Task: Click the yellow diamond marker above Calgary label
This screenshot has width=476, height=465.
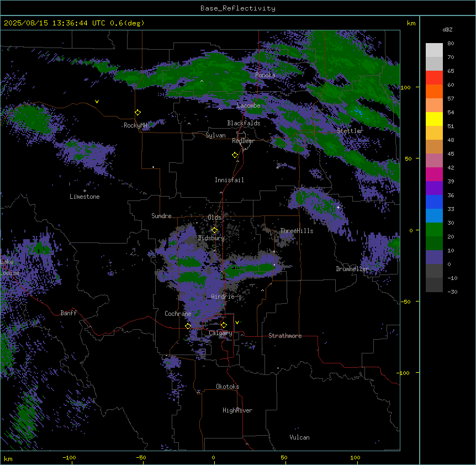Action: (224, 325)
